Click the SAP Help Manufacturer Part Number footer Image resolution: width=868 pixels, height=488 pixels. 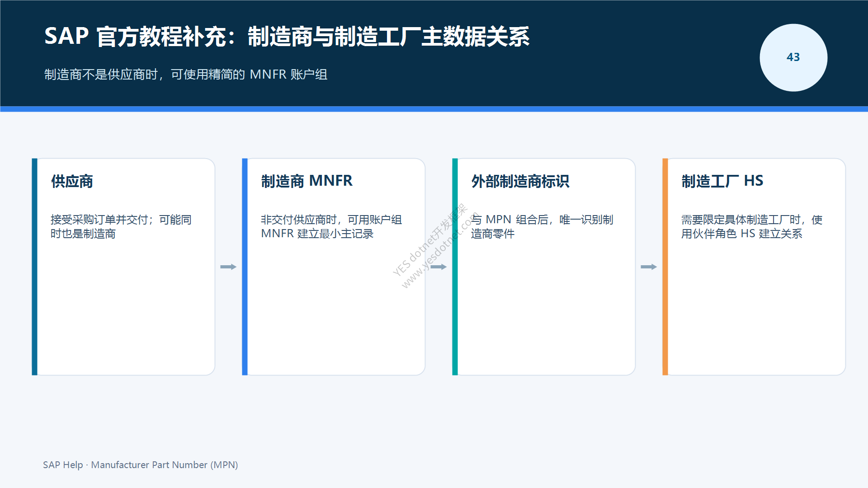coord(140,465)
